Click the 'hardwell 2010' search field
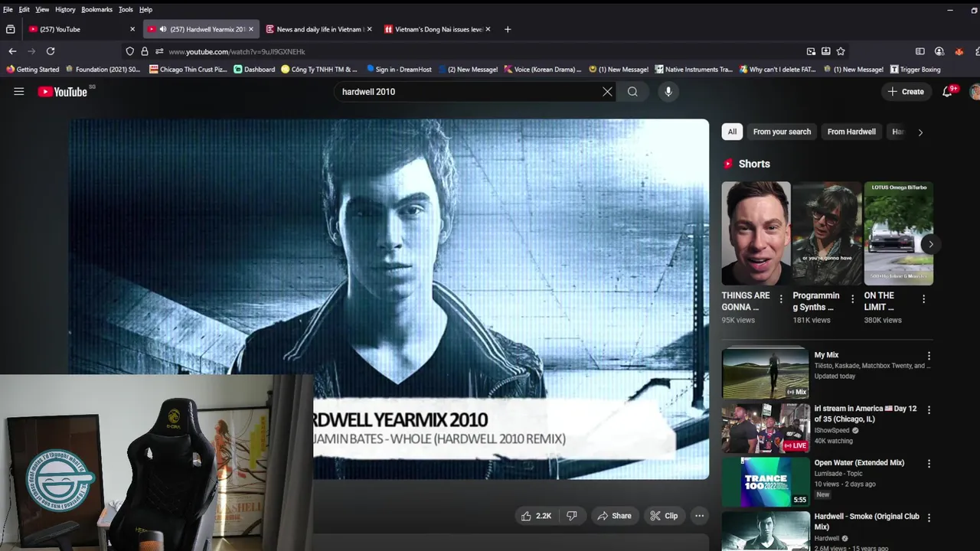Viewport: 980px width, 551px height. point(467,92)
